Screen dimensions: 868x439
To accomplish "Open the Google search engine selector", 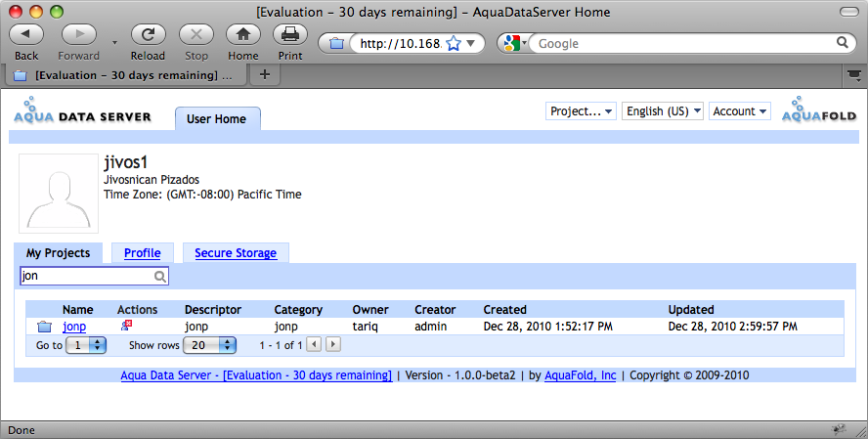I will coord(513,43).
